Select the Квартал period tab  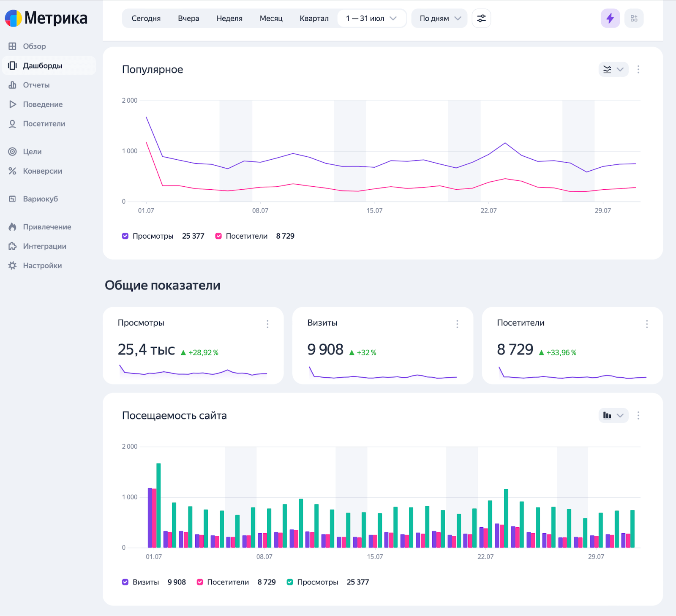click(x=314, y=19)
